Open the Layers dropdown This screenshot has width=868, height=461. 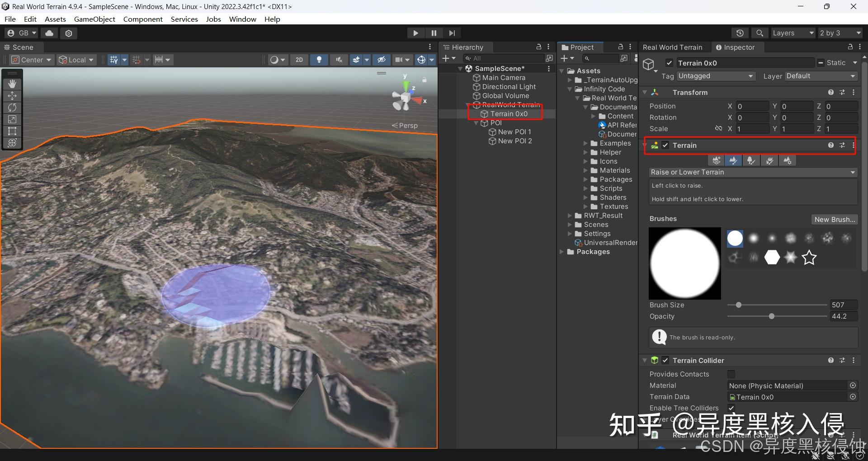pos(793,33)
